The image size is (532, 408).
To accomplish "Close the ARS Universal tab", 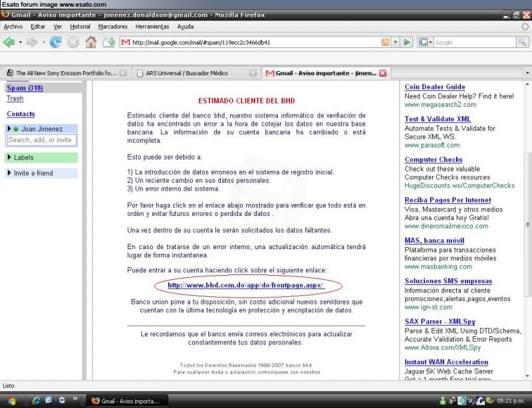I will 253,73.
